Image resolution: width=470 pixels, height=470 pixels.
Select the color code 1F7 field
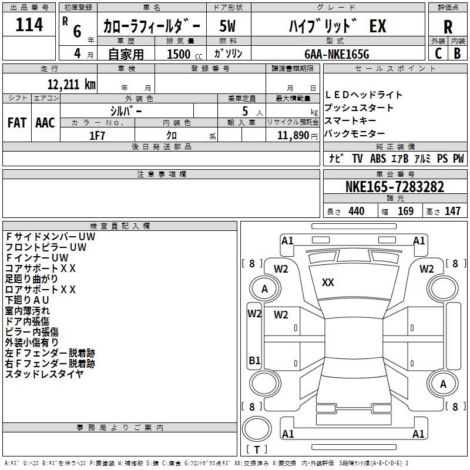tap(97, 135)
